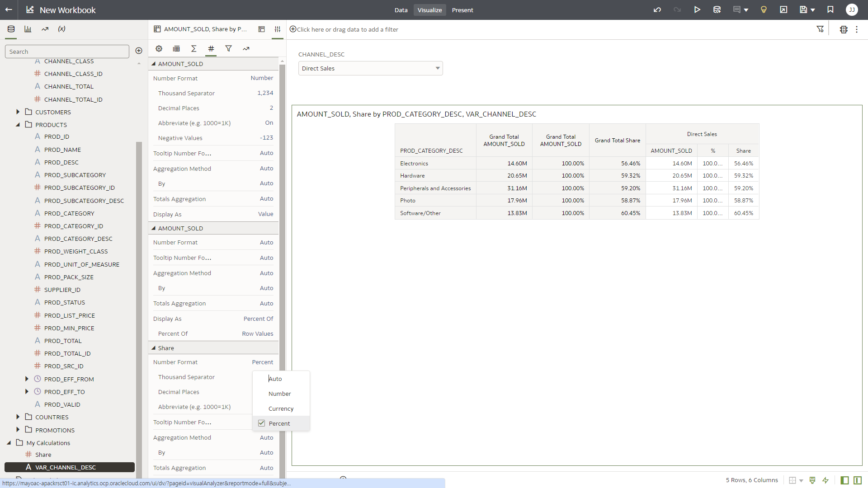Image resolution: width=868 pixels, height=488 pixels.
Task: Select the Values hashtag properties tab
Action: [x=211, y=49]
